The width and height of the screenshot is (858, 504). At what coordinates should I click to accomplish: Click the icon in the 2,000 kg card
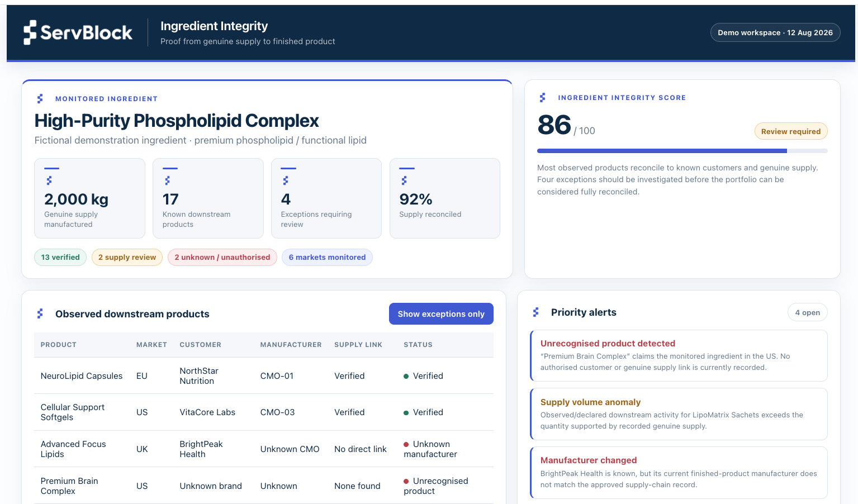49,180
